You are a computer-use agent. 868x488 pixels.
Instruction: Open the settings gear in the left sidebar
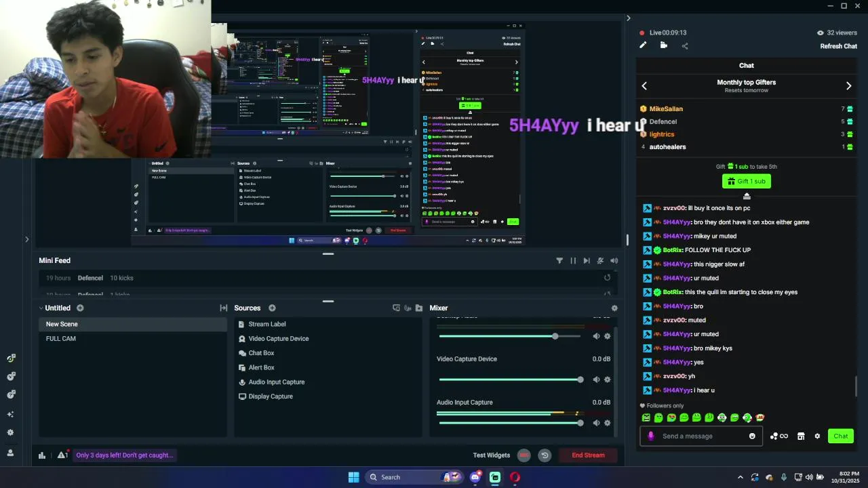(10, 432)
